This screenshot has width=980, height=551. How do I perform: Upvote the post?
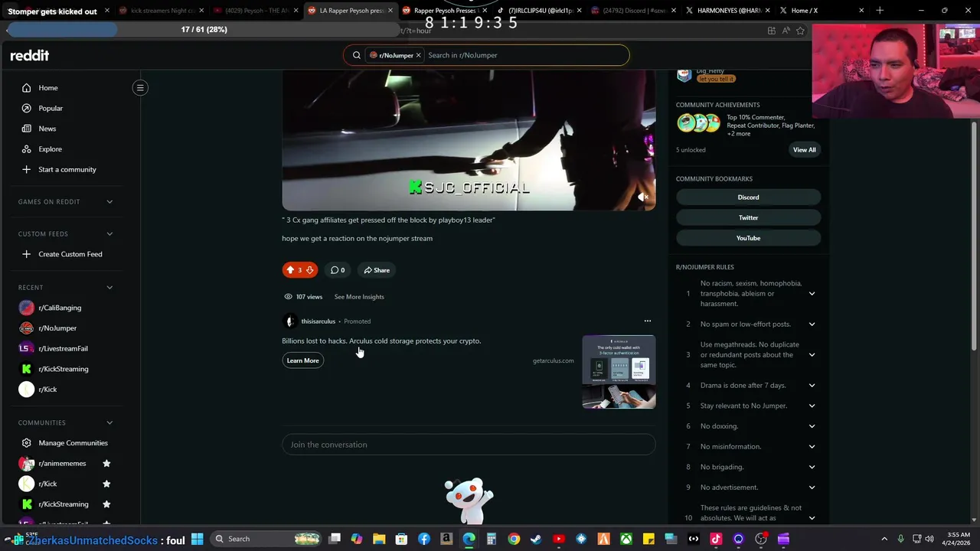(x=290, y=270)
